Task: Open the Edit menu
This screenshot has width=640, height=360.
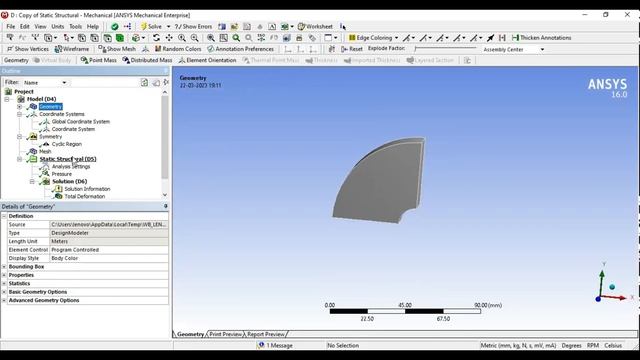Action: point(25,27)
